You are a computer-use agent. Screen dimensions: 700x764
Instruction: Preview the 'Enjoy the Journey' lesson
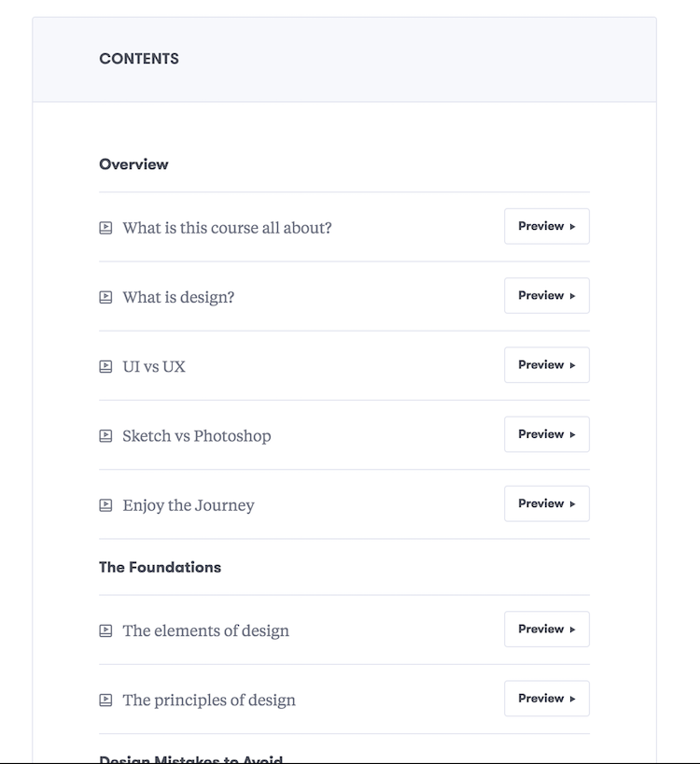coord(547,503)
